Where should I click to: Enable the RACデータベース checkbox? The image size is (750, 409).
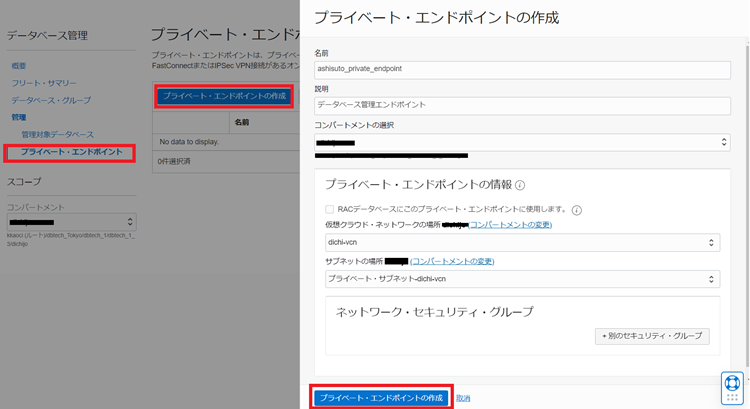pos(330,209)
